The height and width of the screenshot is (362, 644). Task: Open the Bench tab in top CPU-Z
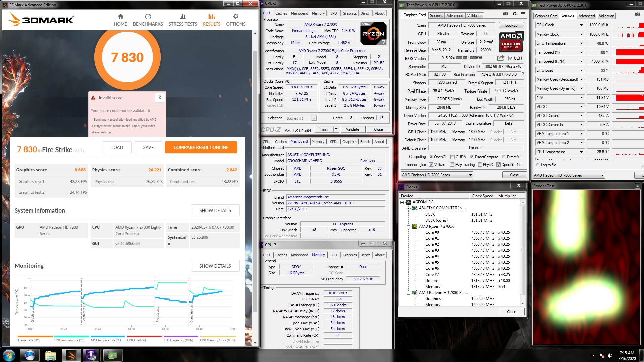click(365, 13)
